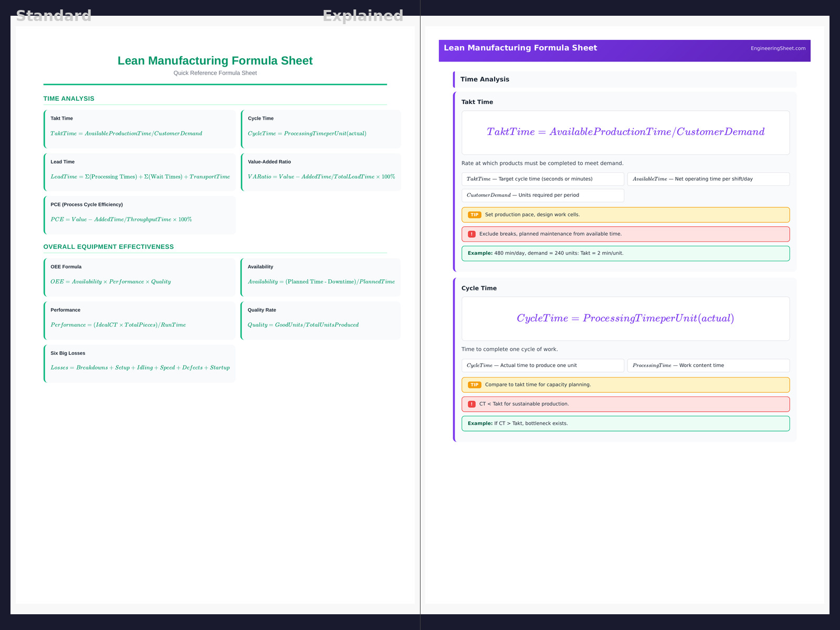The image size is (840, 630).
Task: Click the 'CustomerDemand — Units required per period' chip
Action: (543, 195)
